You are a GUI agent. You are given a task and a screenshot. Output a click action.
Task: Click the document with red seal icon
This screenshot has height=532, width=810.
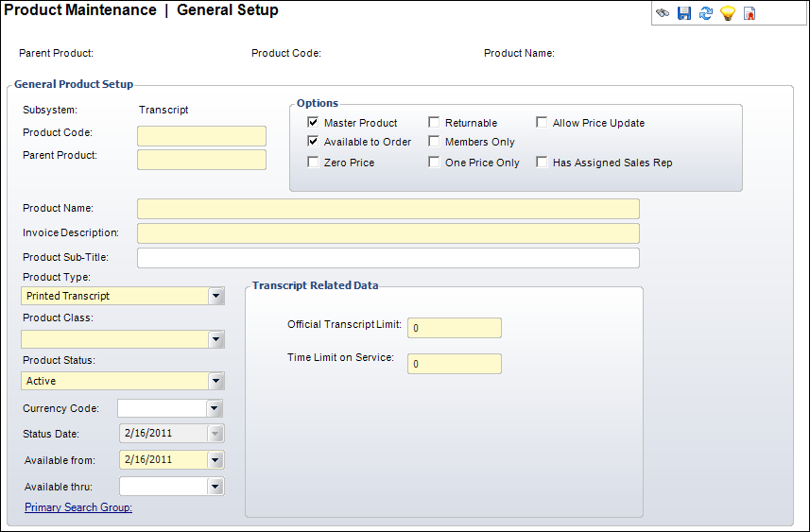pos(749,13)
